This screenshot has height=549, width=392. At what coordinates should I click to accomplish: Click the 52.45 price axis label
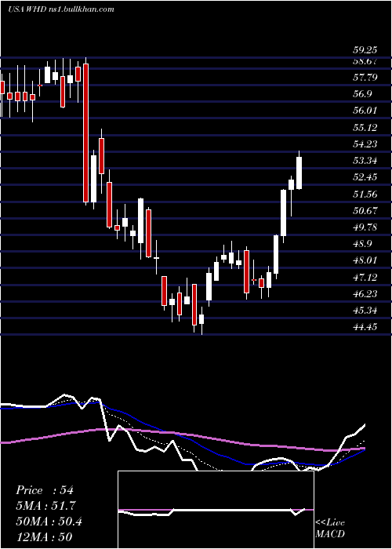point(365,176)
